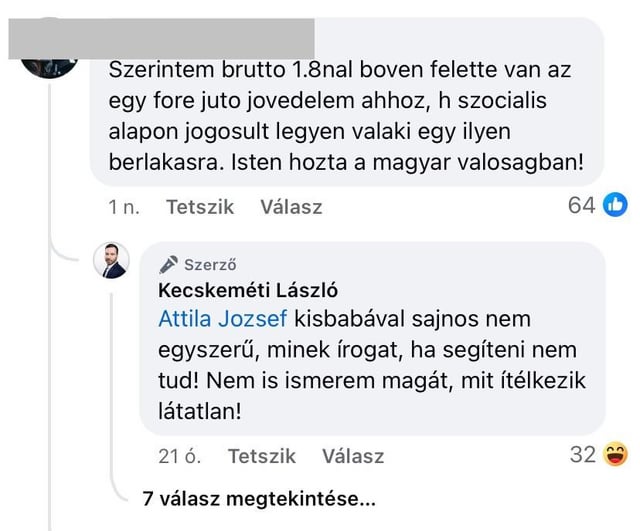View the 32 reactions count
The width and height of the screenshot is (640, 531).
(x=583, y=454)
